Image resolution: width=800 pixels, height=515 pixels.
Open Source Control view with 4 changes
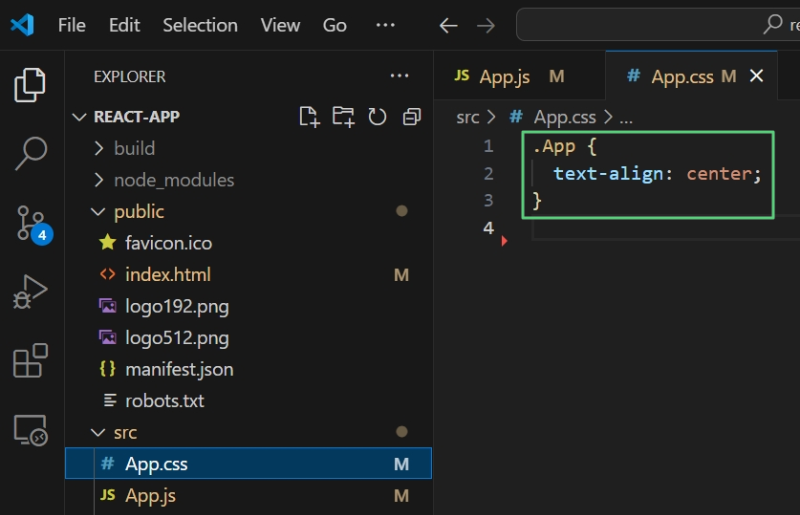click(x=33, y=225)
